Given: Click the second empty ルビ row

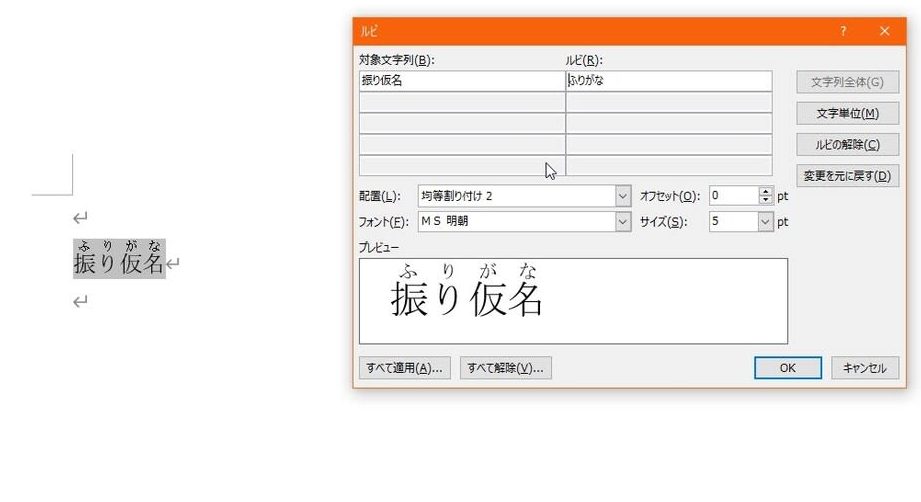Looking at the screenshot, I should pos(669,123).
